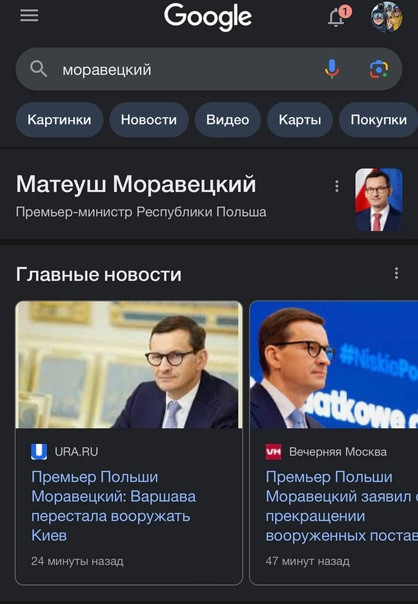This screenshot has height=604, width=418.
Task: Expand options for Главные новости section
Action: pos(396,273)
